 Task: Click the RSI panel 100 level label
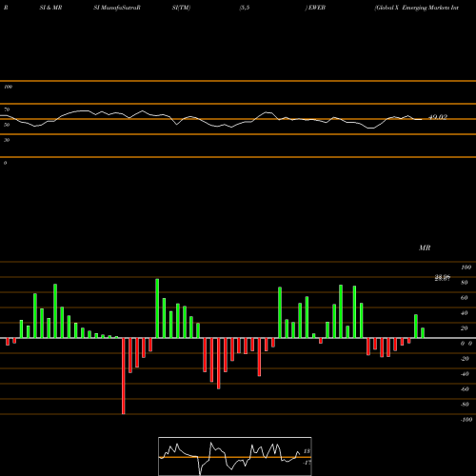pos(8,87)
